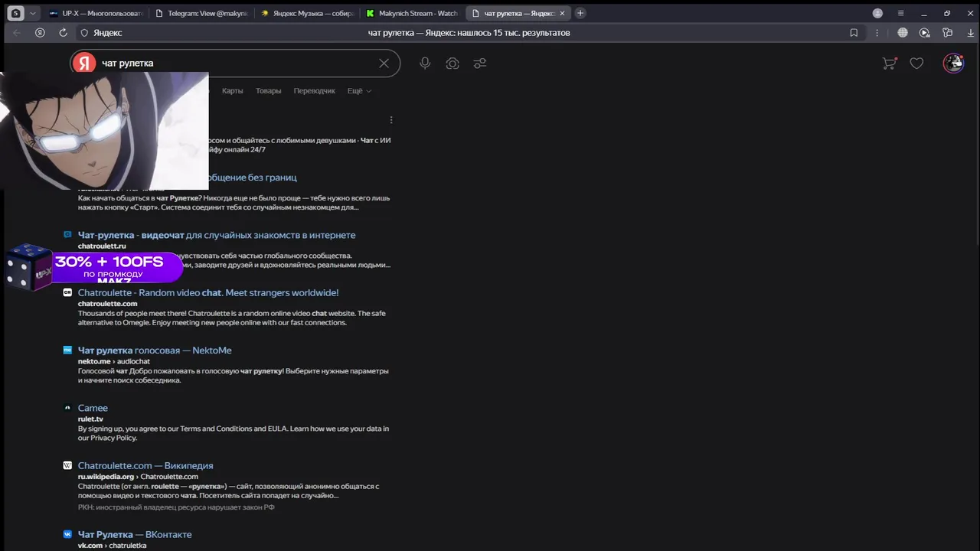Click the chatrulett.ru result favicon
The width and height of the screenshot is (980, 551).
tap(67, 235)
